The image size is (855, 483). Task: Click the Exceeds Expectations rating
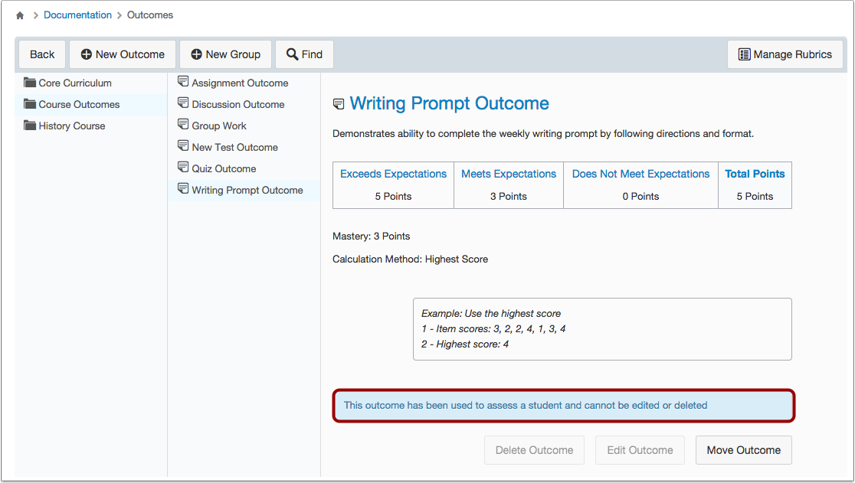tap(393, 174)
